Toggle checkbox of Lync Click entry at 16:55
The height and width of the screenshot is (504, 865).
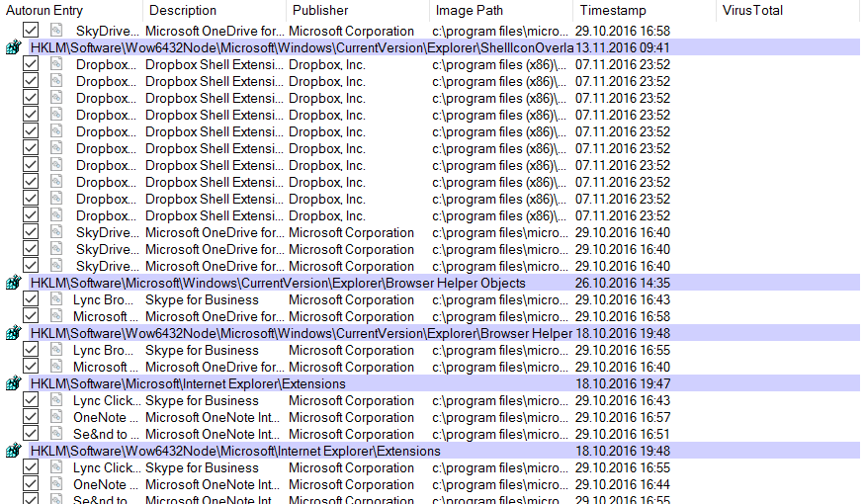coord(31,467)
